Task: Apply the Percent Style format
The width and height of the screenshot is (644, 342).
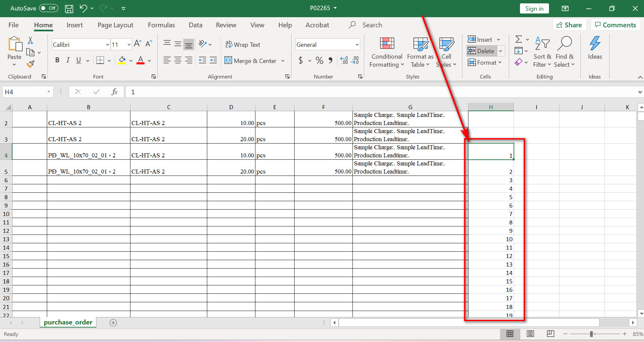Action: (319, 61)
